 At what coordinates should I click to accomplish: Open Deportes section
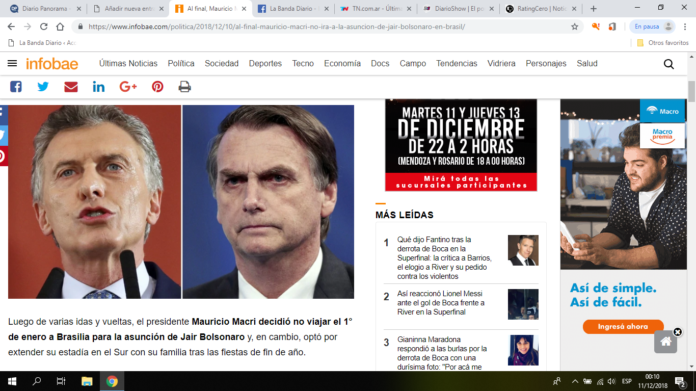tap(265, 63)
